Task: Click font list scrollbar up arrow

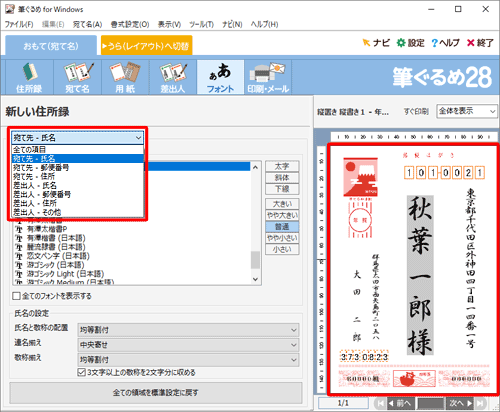Action: point(255,167)
